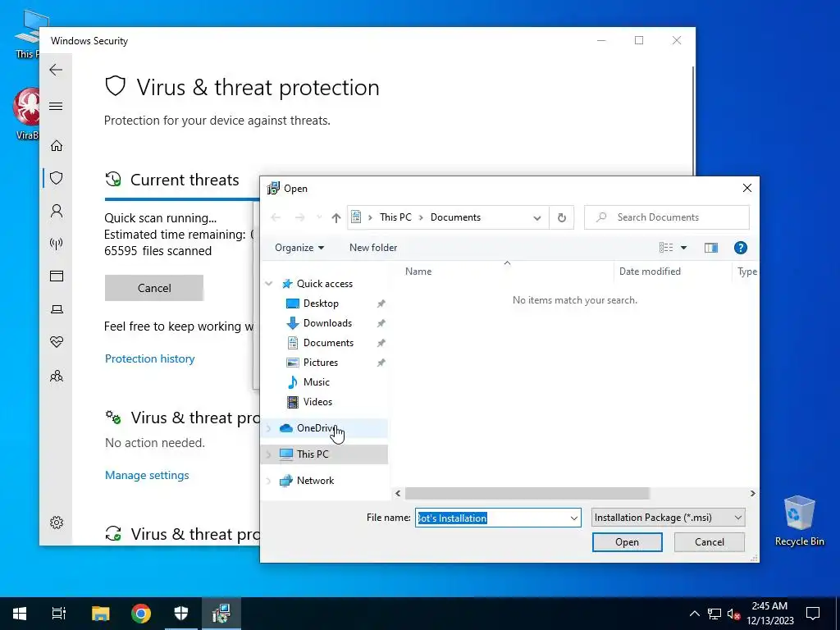Expand Network tree node chevron
Screen dimensions: 840x630
click(x=269, y=481)
